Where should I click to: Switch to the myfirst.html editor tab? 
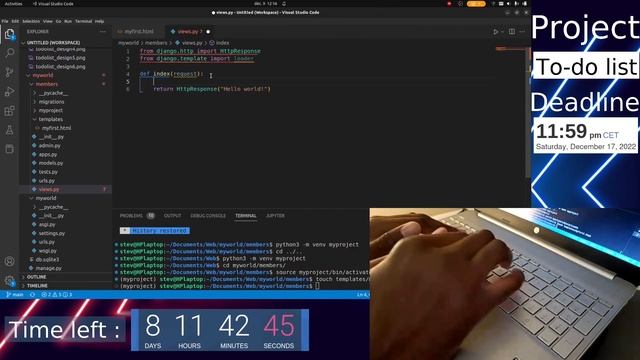[x=139, y=31]
